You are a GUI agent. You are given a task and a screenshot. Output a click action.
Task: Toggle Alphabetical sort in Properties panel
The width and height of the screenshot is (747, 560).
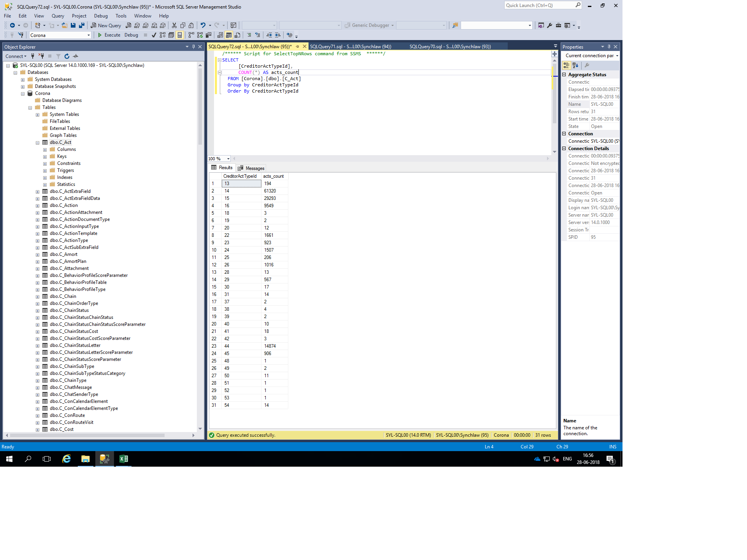[x=575, y=65]
